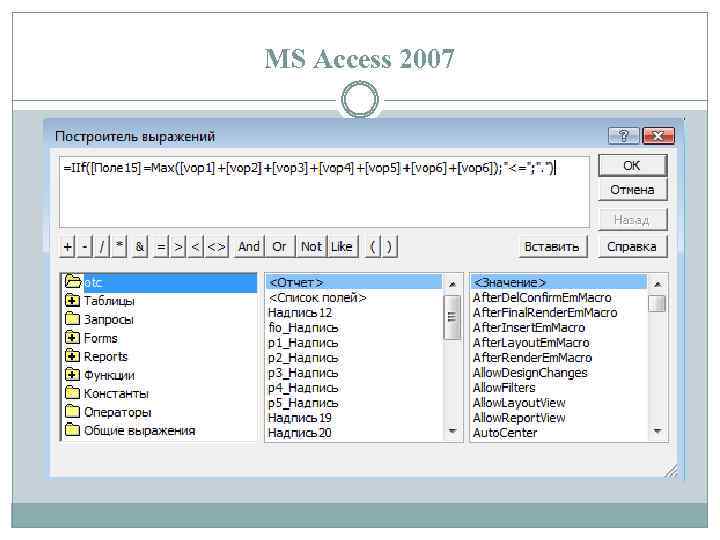Insert the multiplication asterisk operator
Image resolution: width=720 pixels, height=540 pixels.
click(119, 247)
